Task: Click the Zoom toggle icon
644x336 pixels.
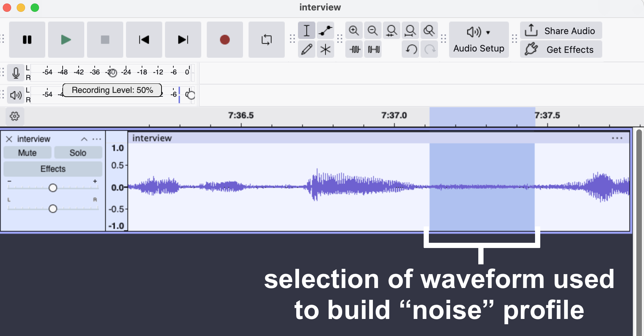Action: tap(429, 30)
